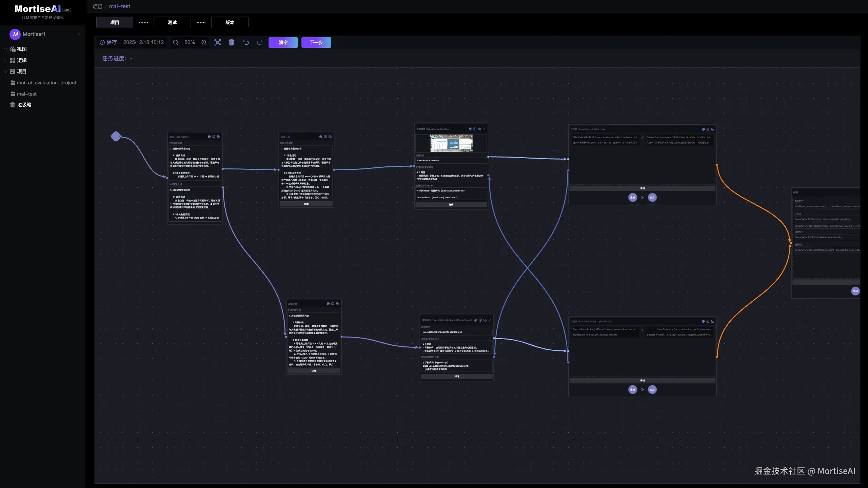
Task: Click 生成 button in SalesEvaluationWorkflow node
Action: pos(632,198)
